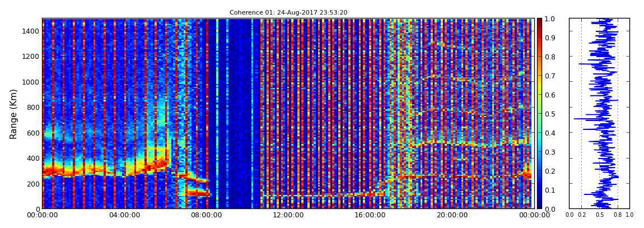Click the colorbar 0.3 label

click(x=549, y=152)
